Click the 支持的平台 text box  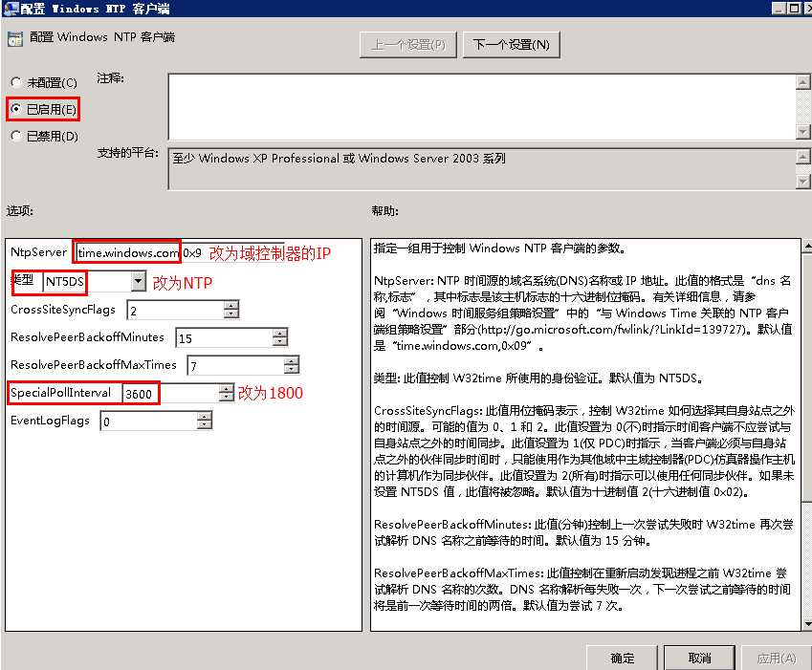click(x=482, y=169)
